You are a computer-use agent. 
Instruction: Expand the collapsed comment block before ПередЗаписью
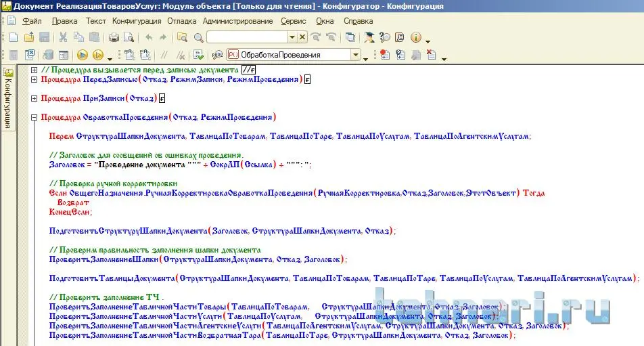pyautogui.click(x=34, y=70)
